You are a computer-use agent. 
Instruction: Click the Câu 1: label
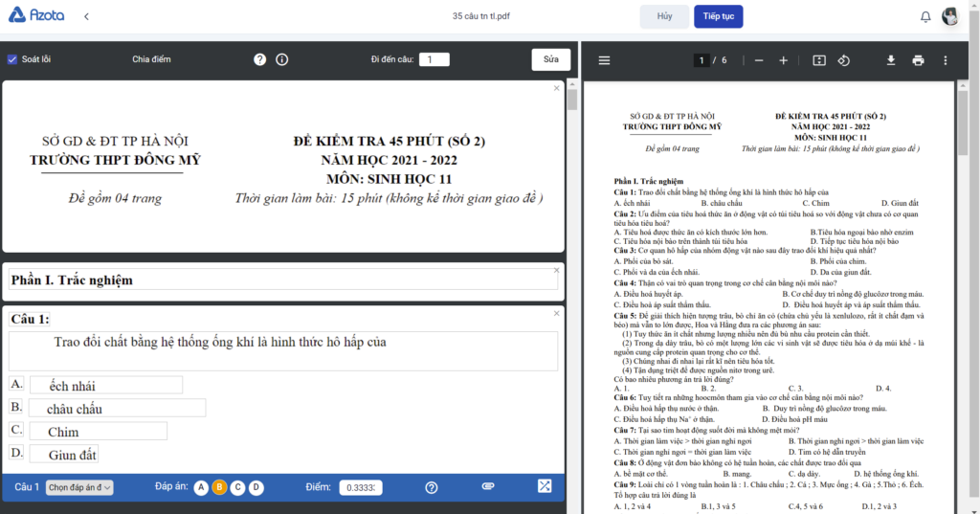point(30,319)
